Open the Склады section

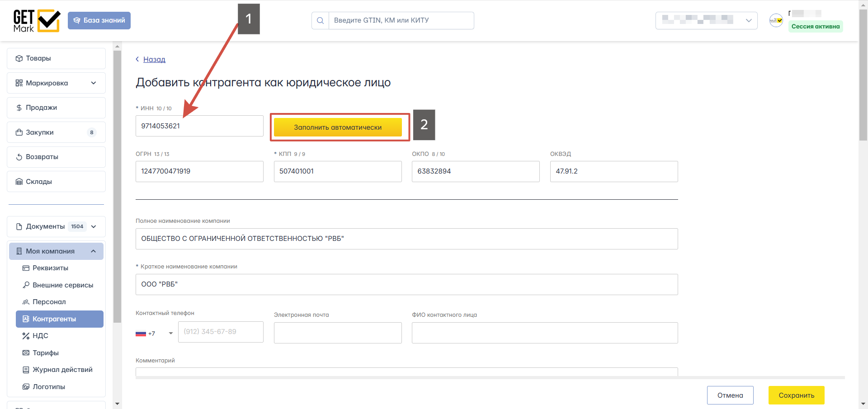56,182
